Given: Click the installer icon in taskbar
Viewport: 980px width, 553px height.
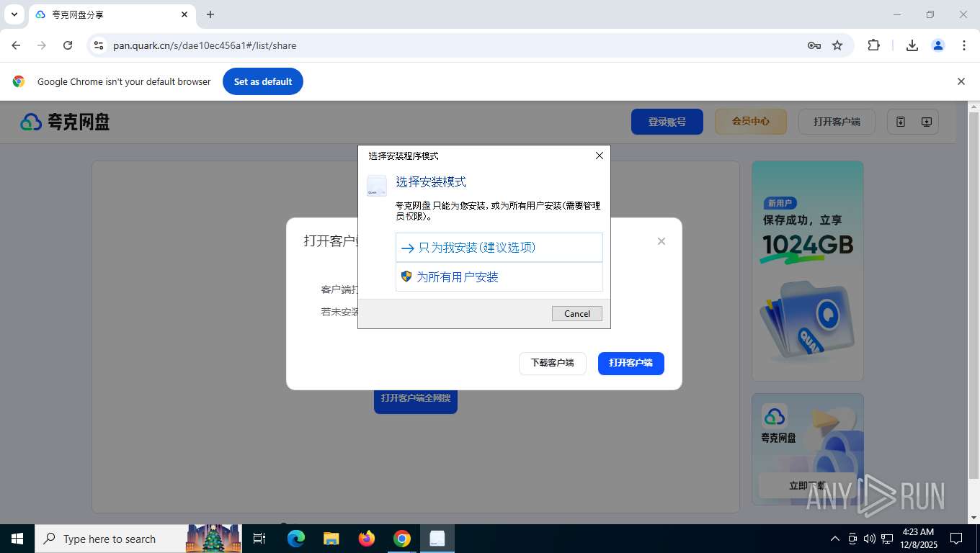Looking at the screenshot, I should (437, 539).
